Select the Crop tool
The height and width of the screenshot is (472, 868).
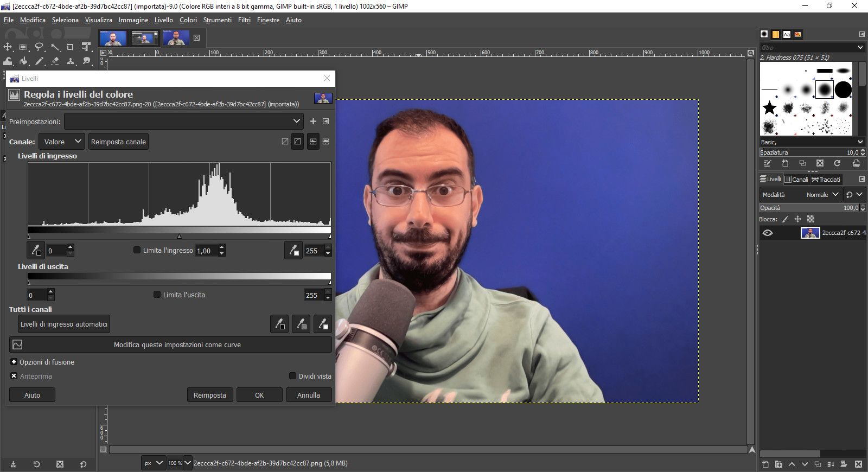pos(71,47)
